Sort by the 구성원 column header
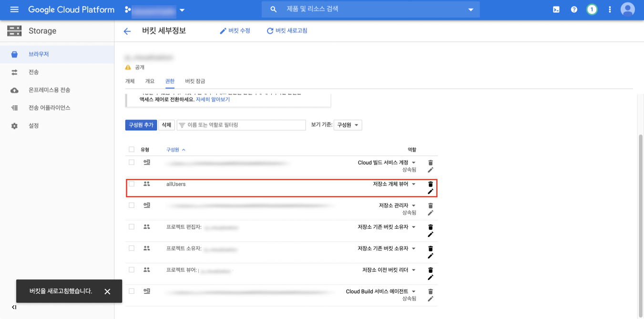This screenshot has height=319, width=644. pyautogui.click(x=175, y=150)
